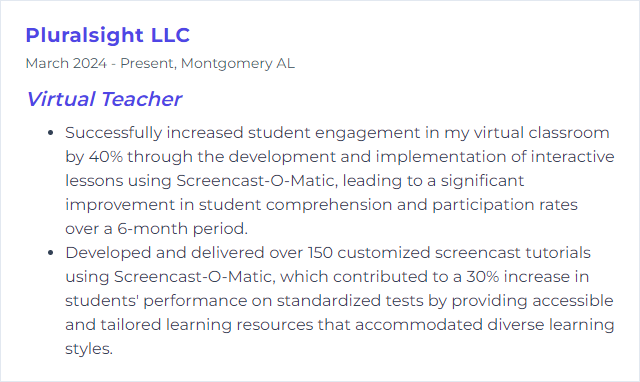Click the '30%' increase figure
640x382 pixels.
point(483,277)
